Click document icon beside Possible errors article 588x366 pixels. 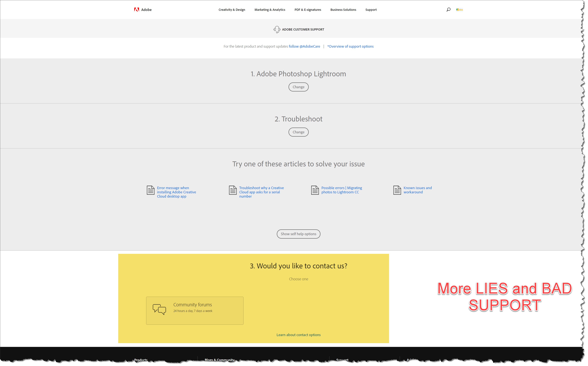coord(315,190)
